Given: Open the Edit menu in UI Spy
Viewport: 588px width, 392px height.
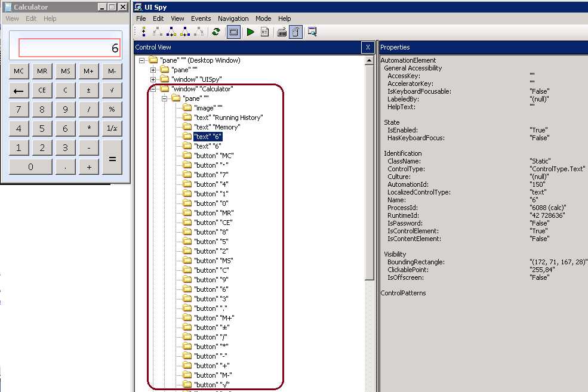Looking at the screenshot, I should click(158, 18).
